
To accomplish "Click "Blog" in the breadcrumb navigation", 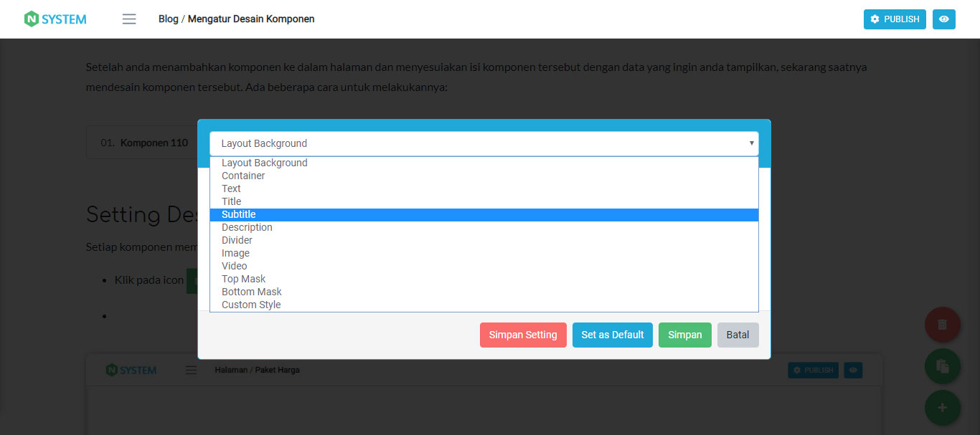I will (x=168, y=19).
